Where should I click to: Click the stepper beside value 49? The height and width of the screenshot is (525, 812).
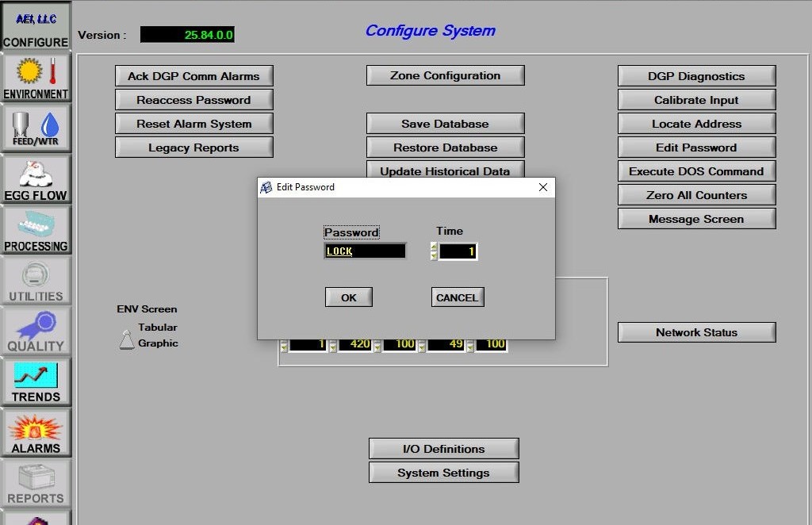423,346
